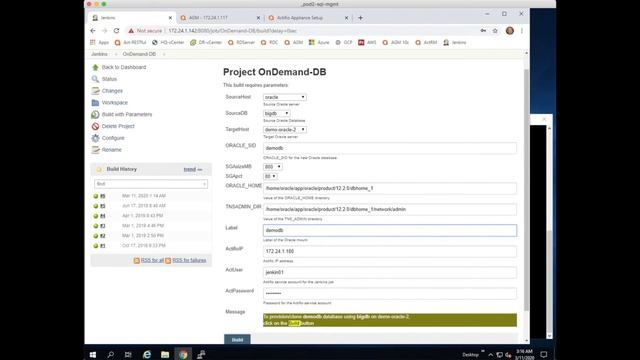640x360 pixels.
Task: Click the Delete Project icon
Action: click(x=96, y=127)
